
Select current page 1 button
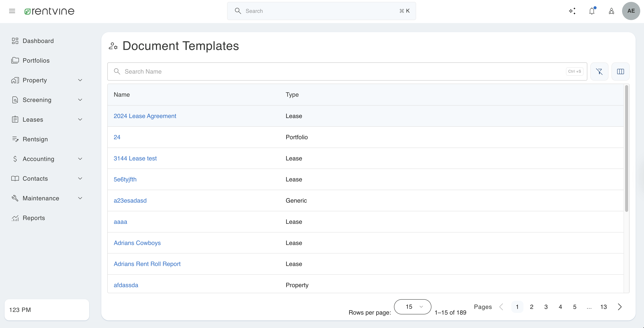click(x=517, y=307)
